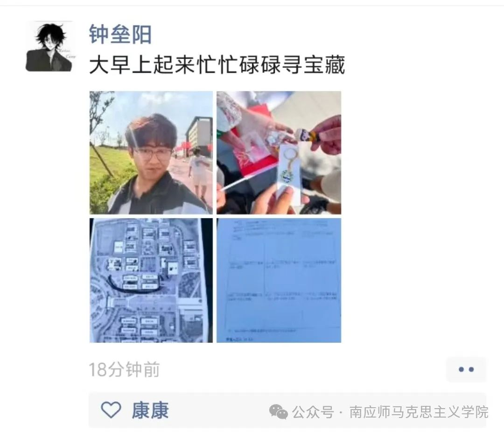504x432 pixels.
Task: Tap the likes bar background area
Action: pos(287,410)
